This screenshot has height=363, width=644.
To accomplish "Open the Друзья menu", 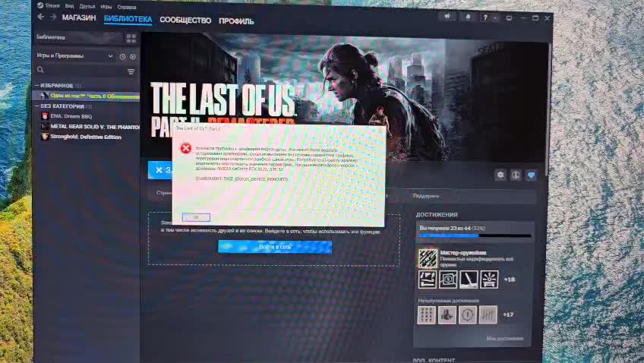I will click(87, 7).
